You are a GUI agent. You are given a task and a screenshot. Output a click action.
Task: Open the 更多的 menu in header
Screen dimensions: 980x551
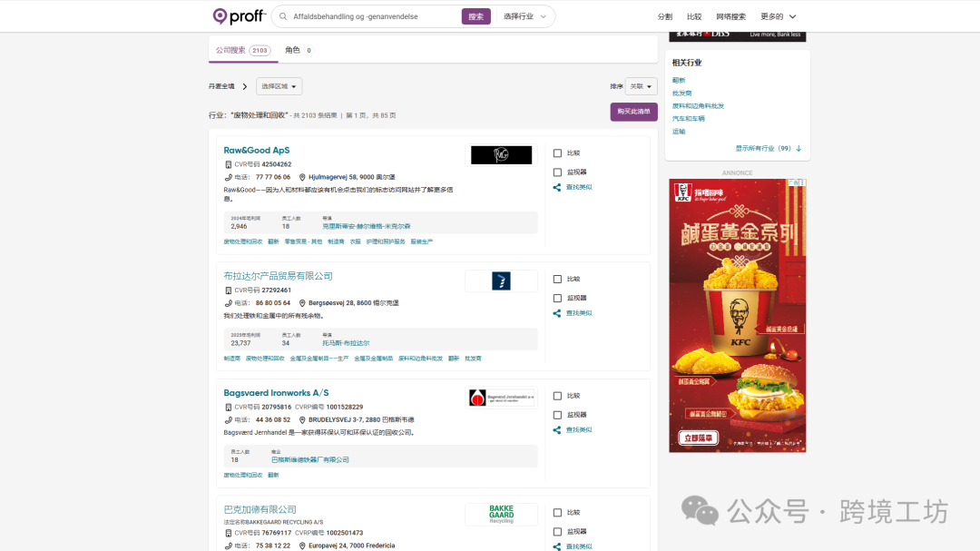(x=778, y=16)
